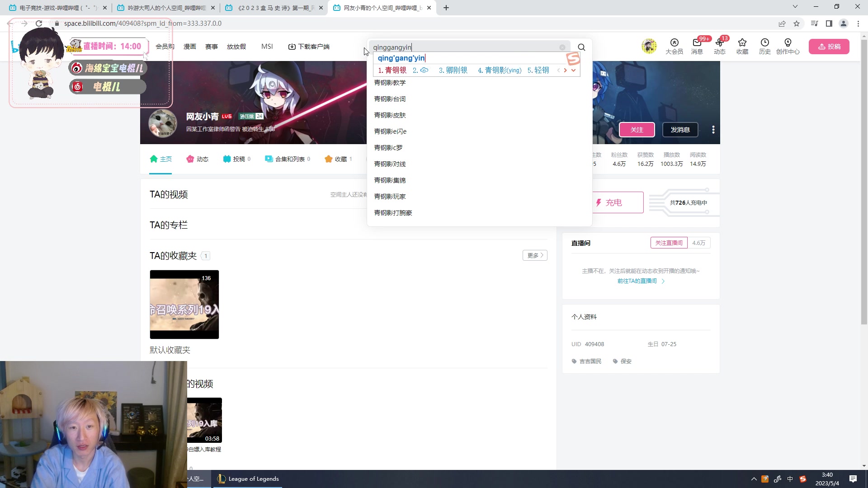868x488 pixels.
Task: Open Chrome profile icon
Action: click(844, 23)
